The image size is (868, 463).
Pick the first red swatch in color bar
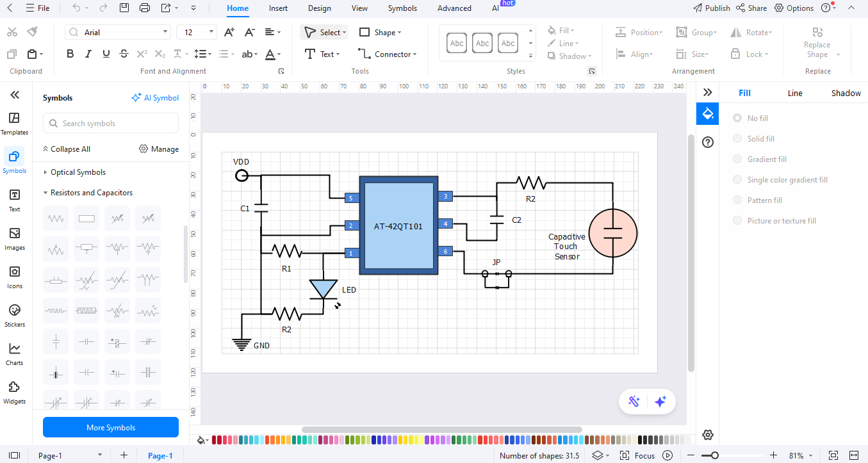click(215, 440)
